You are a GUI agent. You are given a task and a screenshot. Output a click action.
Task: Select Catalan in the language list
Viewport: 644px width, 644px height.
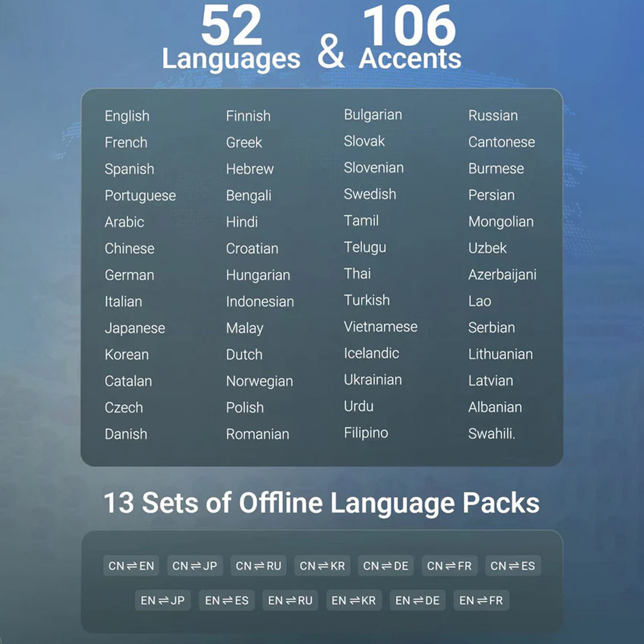(128, 381)
